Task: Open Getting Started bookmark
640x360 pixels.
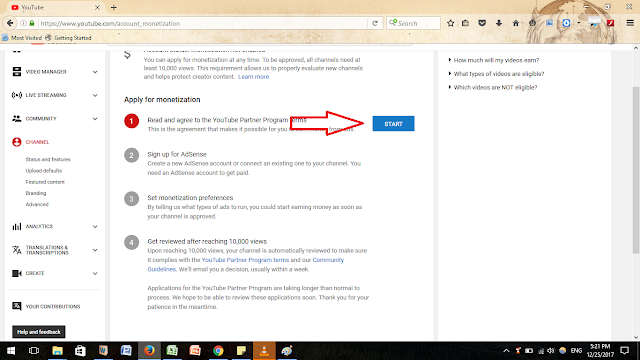Action: [x=68, y=38]
